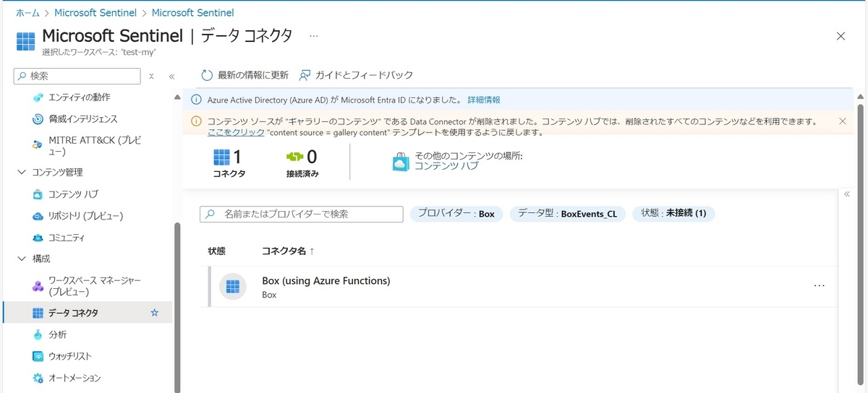Open コミュニティ in sidebar

[67, 238]
